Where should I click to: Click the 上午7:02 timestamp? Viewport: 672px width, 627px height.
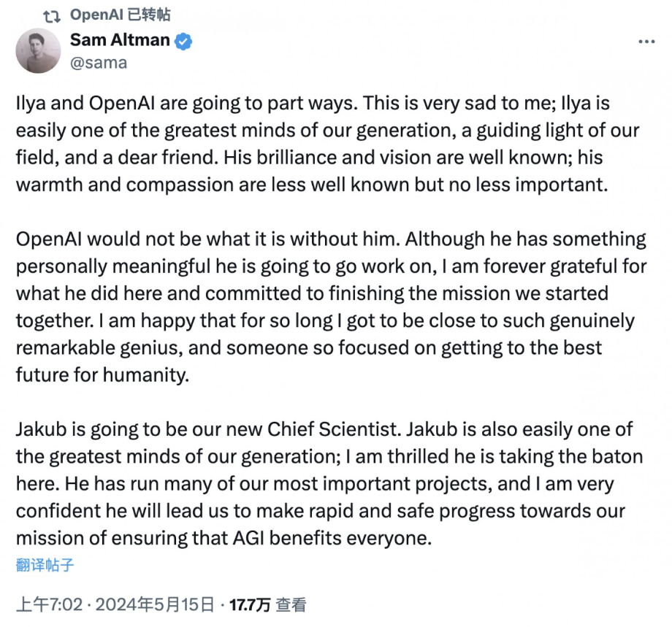click(49, 605)
